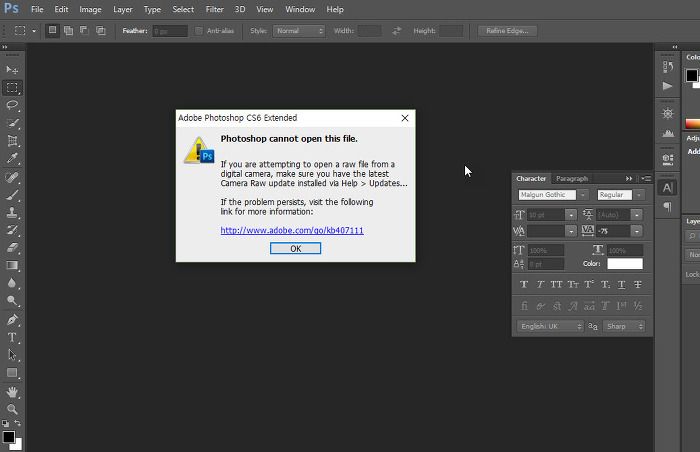700x452 pixels.
Task: Open the Style dropdown set to Normal
Action: 299,31
